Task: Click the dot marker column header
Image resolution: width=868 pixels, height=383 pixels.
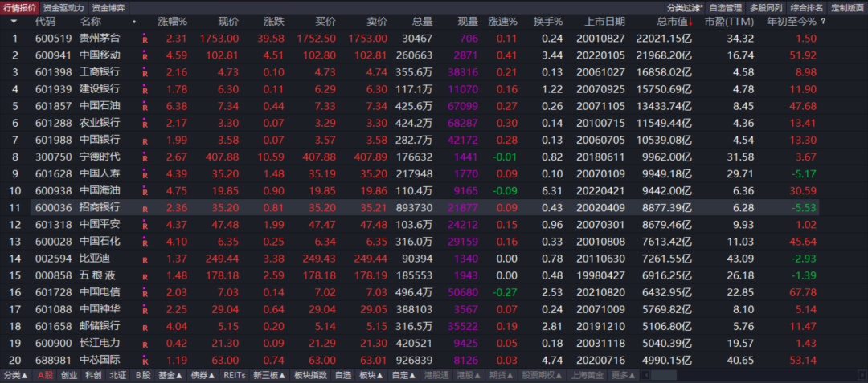Action: pyautogui.click(x=134, y=21)
